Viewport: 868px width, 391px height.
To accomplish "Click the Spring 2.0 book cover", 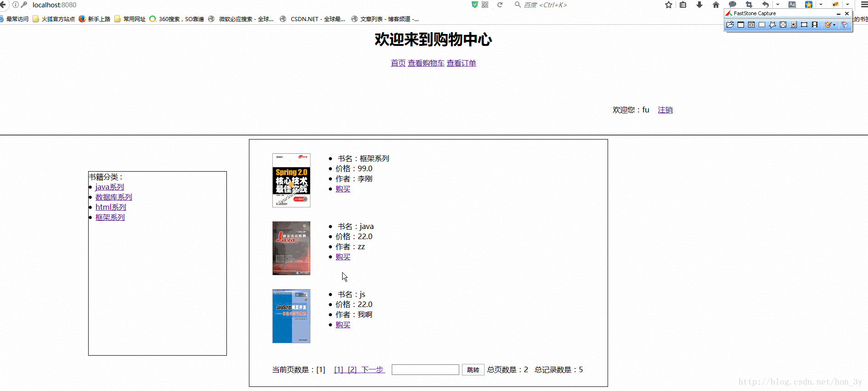I will pyautogui.click(x=291, y=180).
